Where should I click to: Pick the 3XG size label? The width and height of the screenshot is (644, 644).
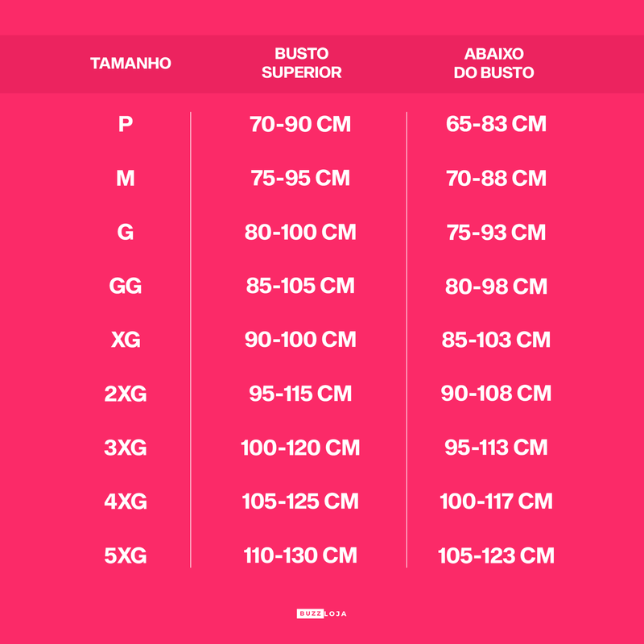tap(126, 448)
